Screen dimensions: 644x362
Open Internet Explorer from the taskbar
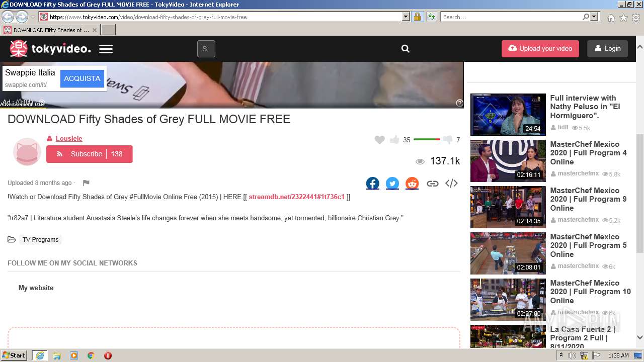[40, 355]
